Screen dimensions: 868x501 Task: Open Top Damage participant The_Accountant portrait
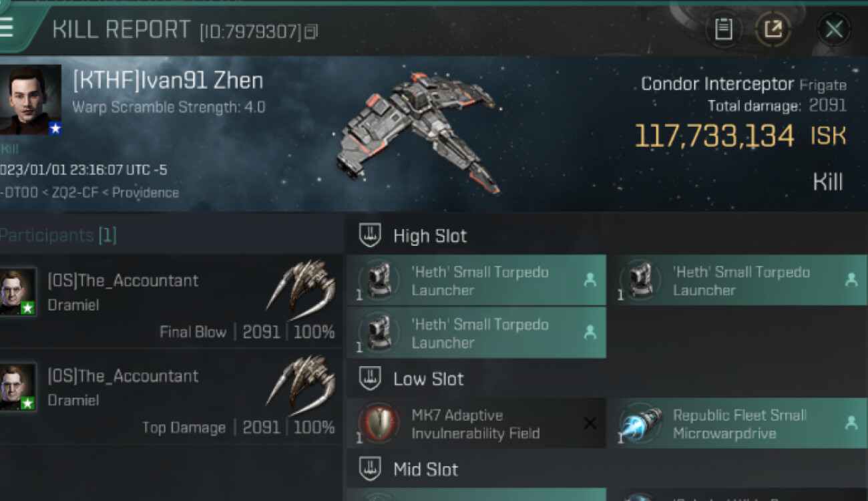pyautogui.click(x=18, y=387)
